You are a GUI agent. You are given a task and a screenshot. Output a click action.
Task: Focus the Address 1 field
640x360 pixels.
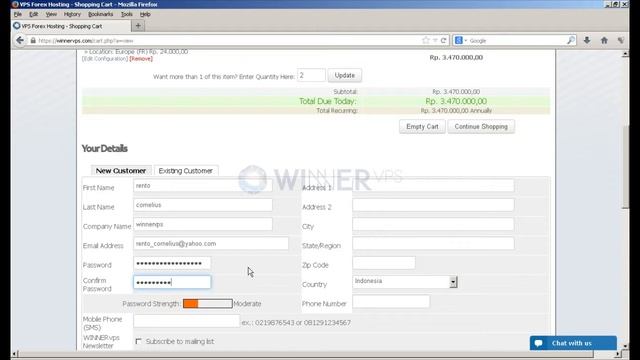pyautogui.click(x=433, y=186)
